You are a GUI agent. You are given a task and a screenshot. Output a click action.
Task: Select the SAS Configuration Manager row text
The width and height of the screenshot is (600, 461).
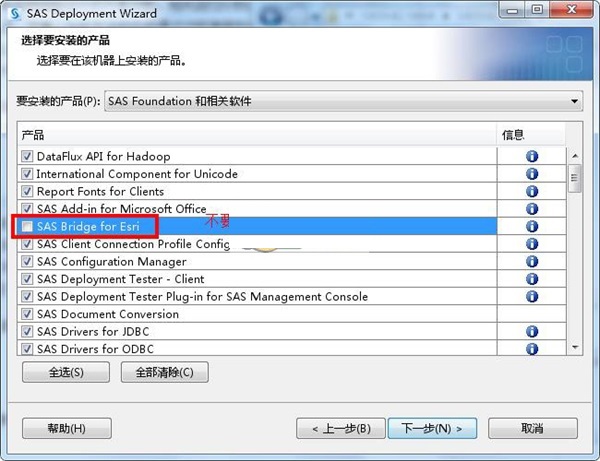point(112,262)
